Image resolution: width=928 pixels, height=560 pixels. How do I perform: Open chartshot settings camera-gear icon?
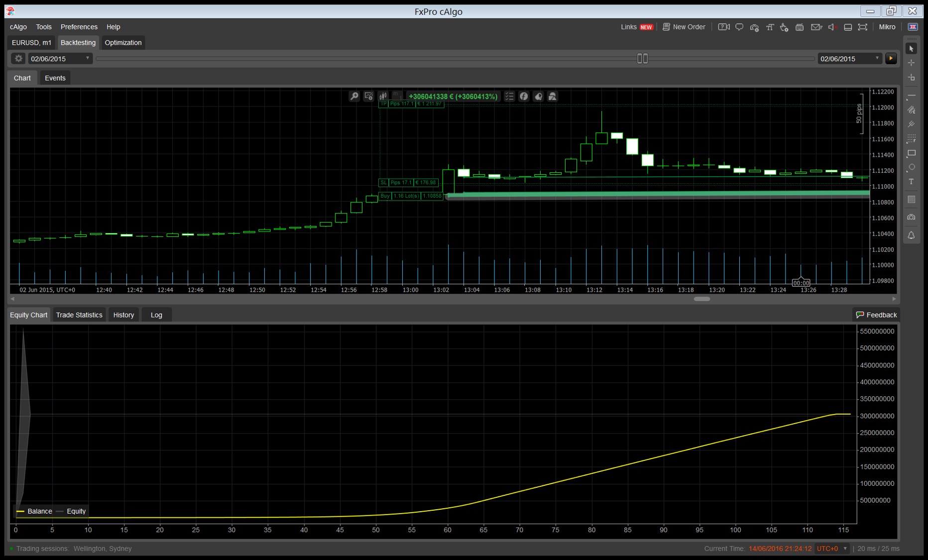click(754, 27)
